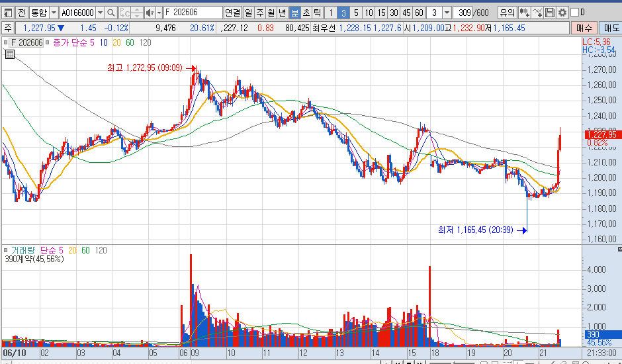Image resolution: width=622 pixels, height=364 pixels.
Task: Click the 최저 1,165.45 (20:39) low label
Action: pos(476,230)
